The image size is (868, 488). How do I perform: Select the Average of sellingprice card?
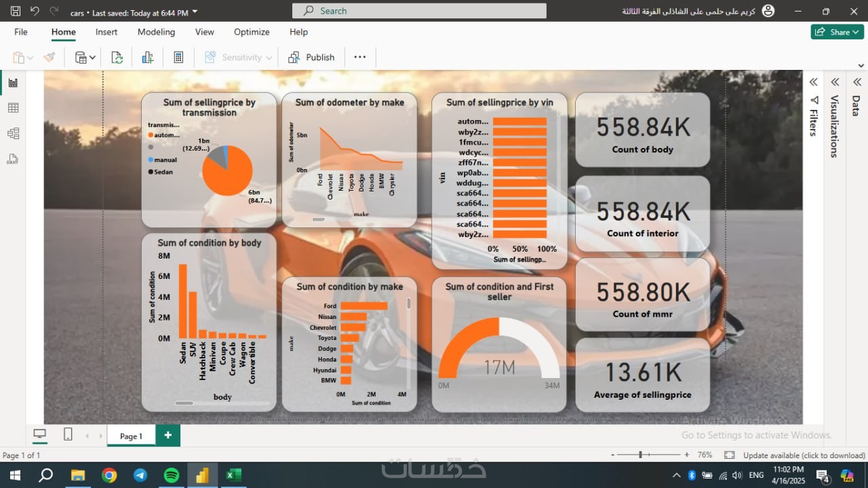tap(642, 375)
